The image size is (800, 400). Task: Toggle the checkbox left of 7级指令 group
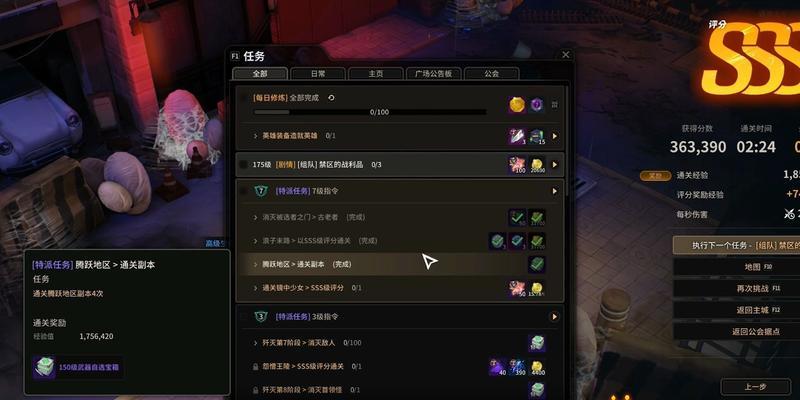click(243, 191)
